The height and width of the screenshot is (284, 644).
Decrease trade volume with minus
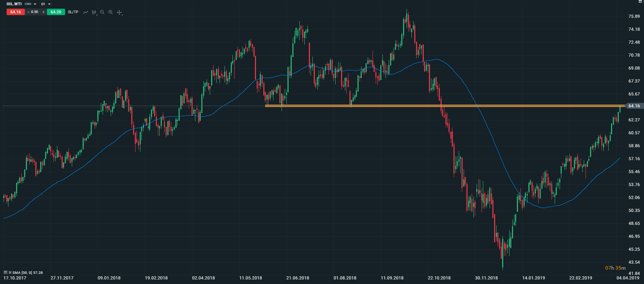(28, 12)
